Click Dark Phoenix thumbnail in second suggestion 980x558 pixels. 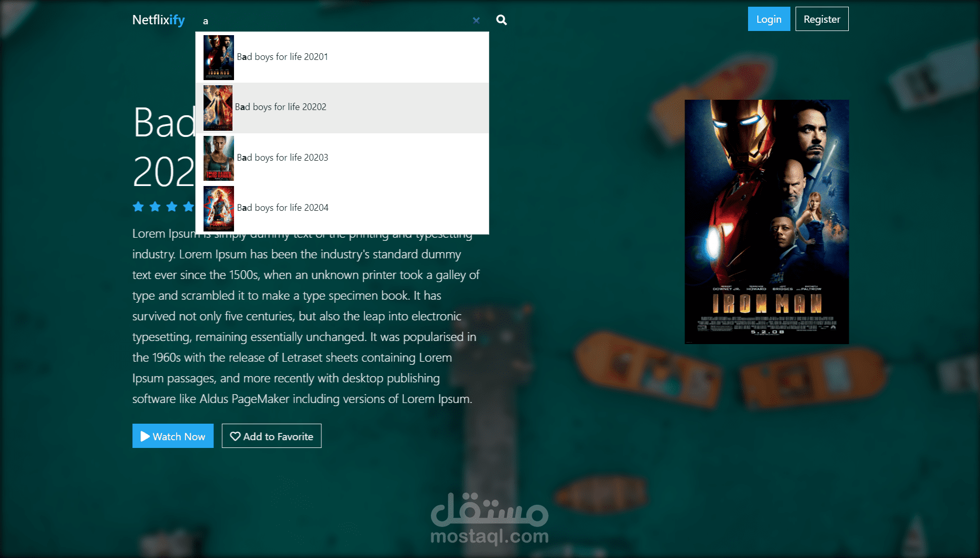[x=218, y=107]
